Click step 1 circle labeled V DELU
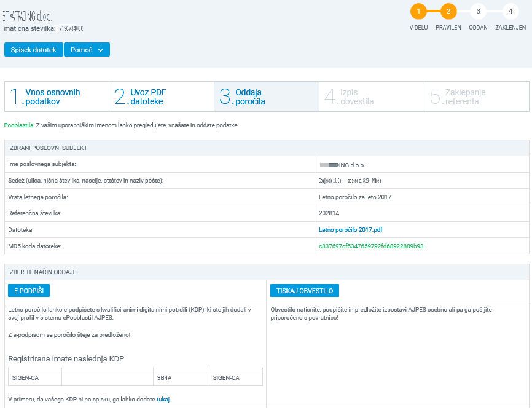This screenshot has height=410, width=532. (418, 11)
